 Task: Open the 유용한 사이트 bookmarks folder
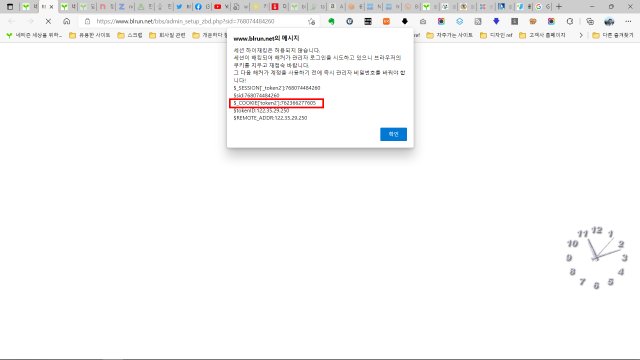click(x=90, y=36)
